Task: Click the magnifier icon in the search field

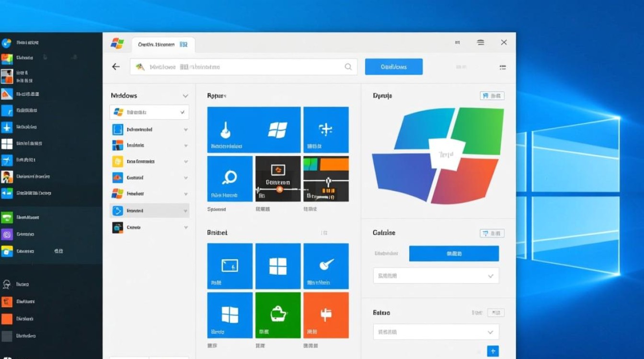Action: tap(348, 67)
